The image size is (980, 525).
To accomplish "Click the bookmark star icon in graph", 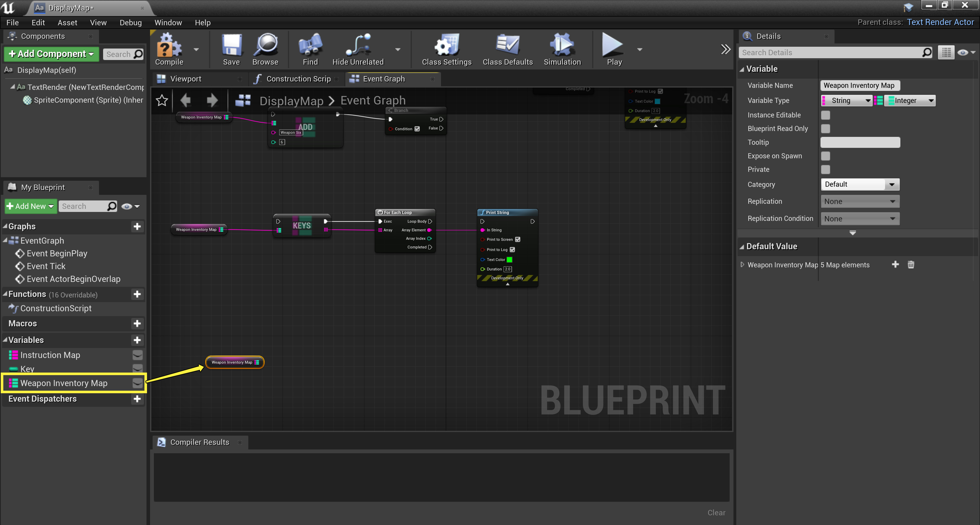I will [162, 101].
